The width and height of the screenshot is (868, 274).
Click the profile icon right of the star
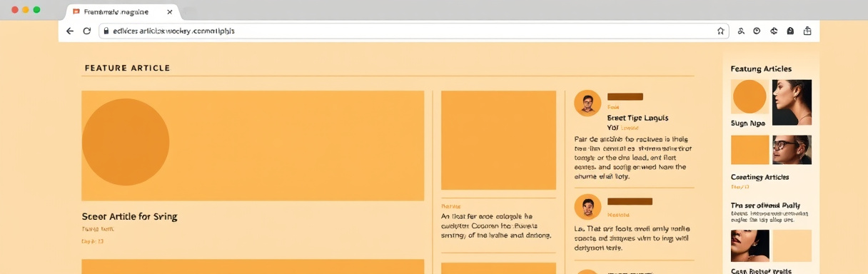point(742,31)
